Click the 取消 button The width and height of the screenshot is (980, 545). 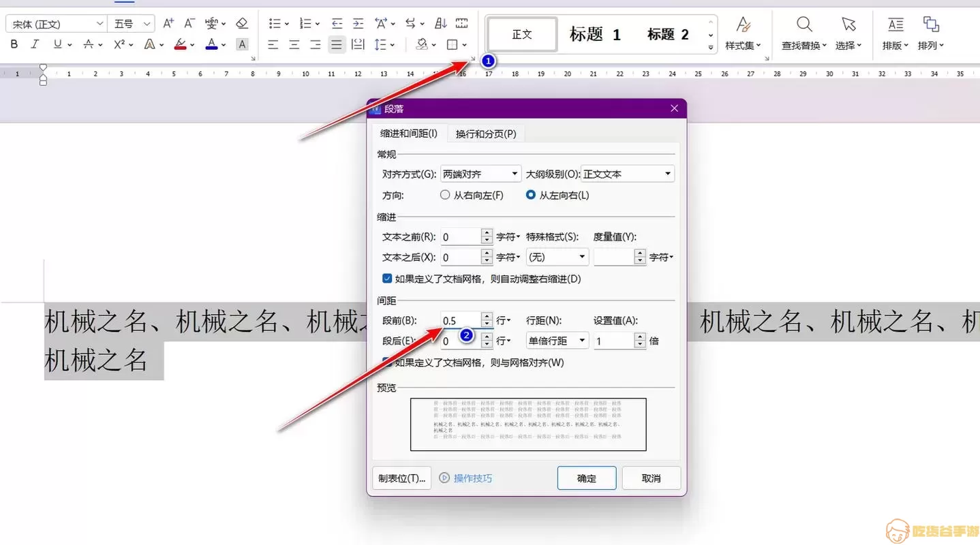(x=652, y=478)
